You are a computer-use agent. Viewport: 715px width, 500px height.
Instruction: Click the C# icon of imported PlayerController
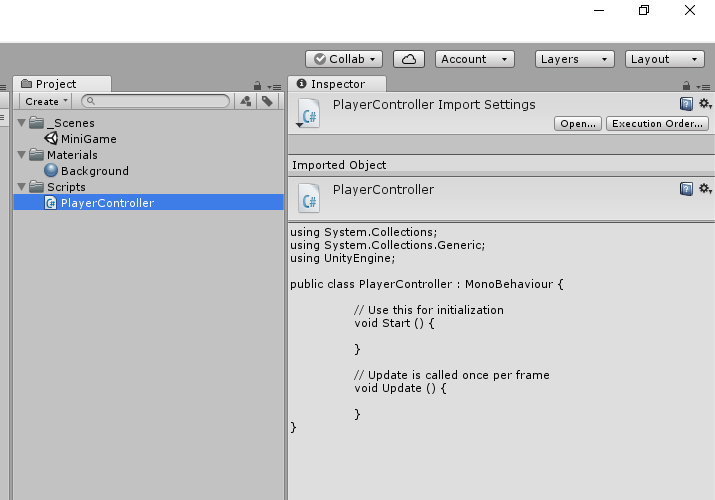click(x=309, y=198)
